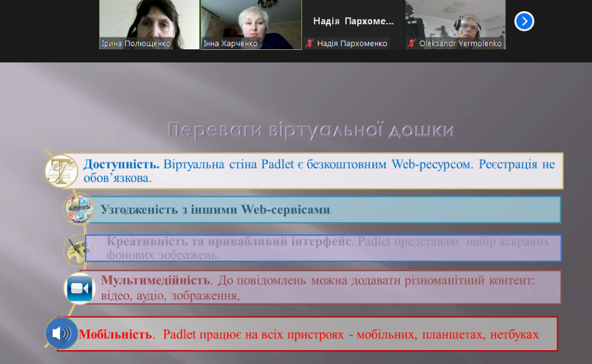Viewport: 592px width, 364px height.
Task: Click the multimedia globe icon
Action: pos(79,208)
